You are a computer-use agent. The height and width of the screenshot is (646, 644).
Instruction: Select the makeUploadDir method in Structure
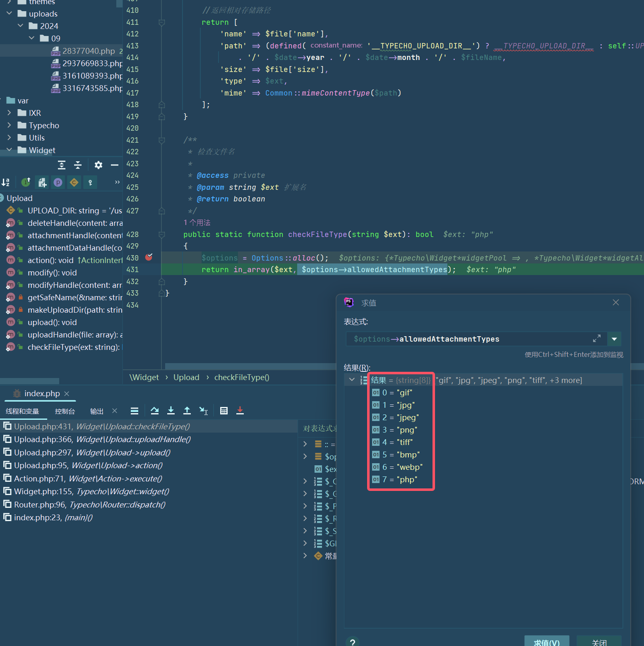pos(61,310)
